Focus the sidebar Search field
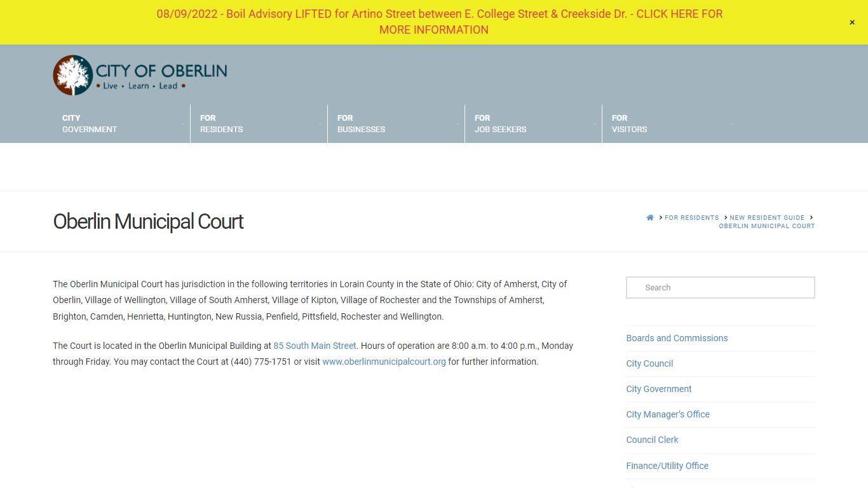 tap(721, 287)
